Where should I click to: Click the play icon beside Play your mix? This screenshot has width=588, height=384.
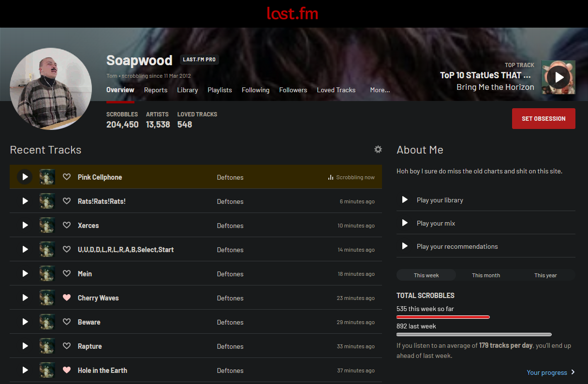point(405,223)
